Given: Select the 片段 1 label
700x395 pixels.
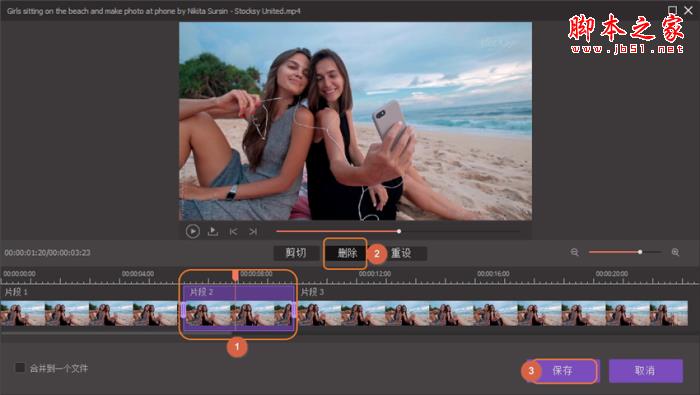Looking at the screenshot, I should click(16, 292).
